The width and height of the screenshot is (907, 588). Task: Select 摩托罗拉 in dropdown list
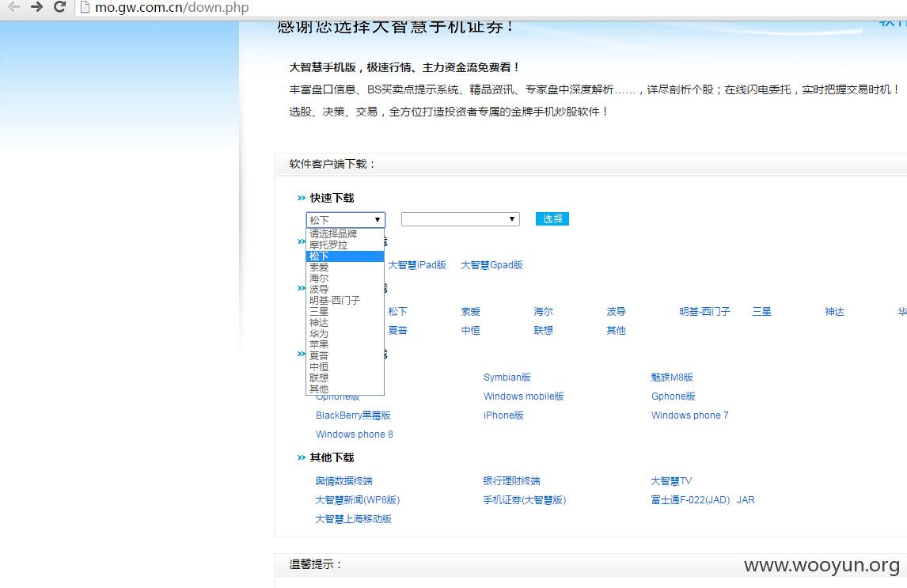(345, 245)
